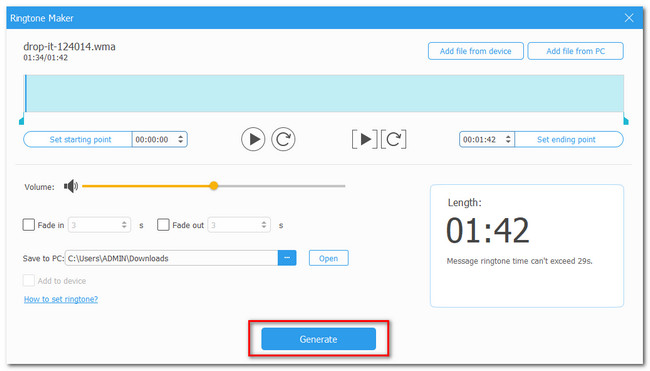Close the Ringtone Maker dialog
The height and width of the screenshot is (371, 650).
click(x=629, y=18)
